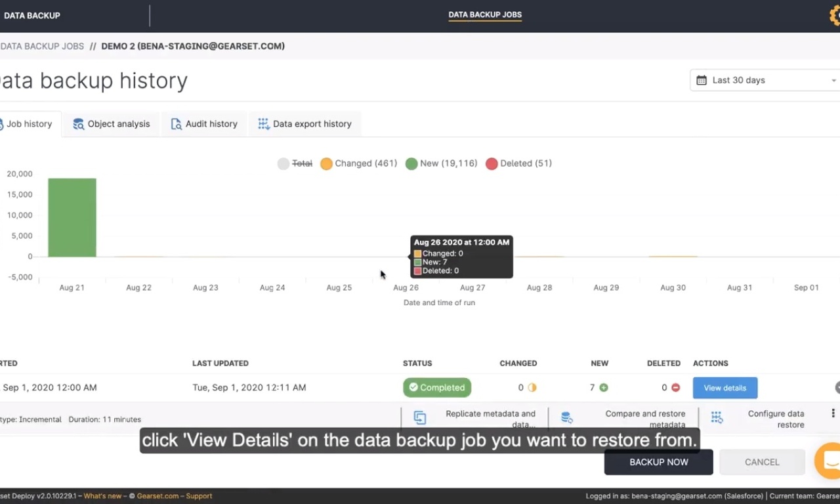Click the Object analysis tab icon

point(78,124)
